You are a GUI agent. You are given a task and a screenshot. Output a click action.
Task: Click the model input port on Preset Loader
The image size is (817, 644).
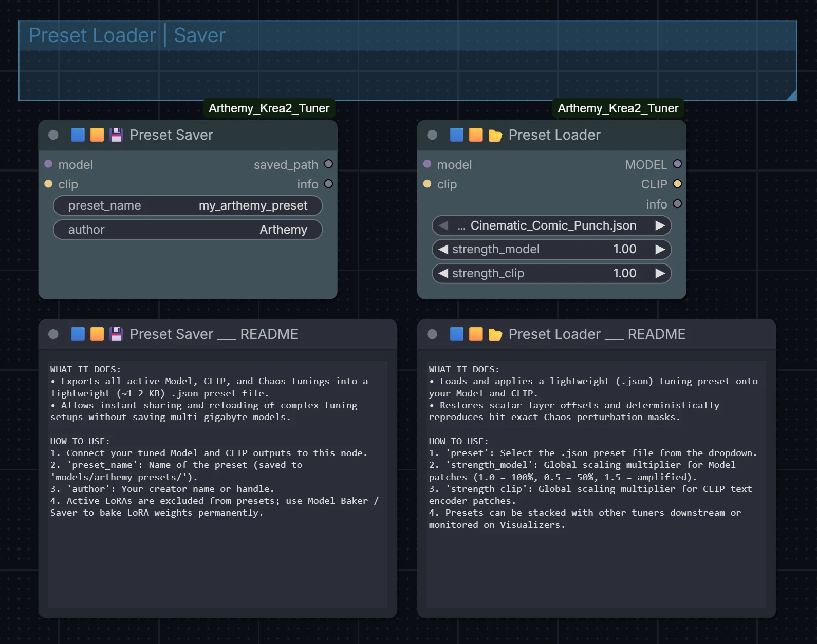427,164
